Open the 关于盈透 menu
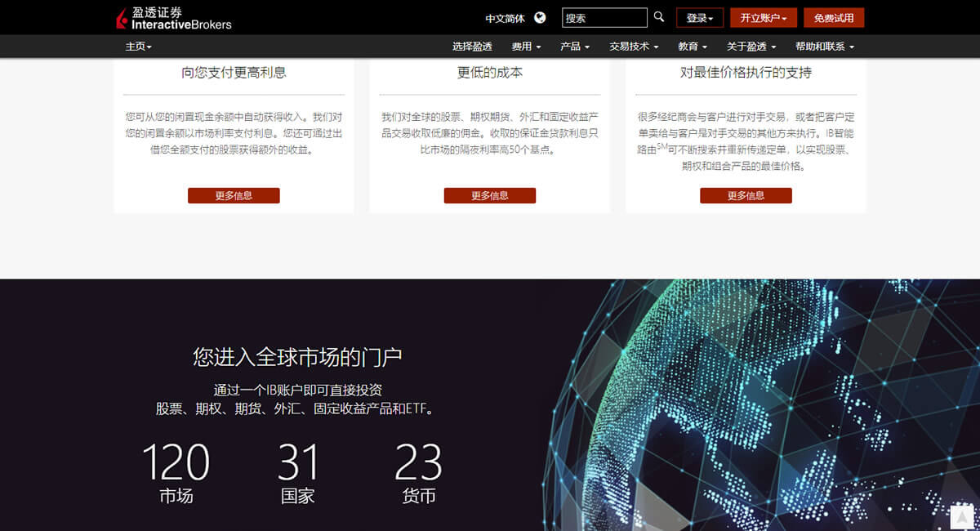Image resolution: width=980 pixels, height=531 pixels. tap(751, 47)
